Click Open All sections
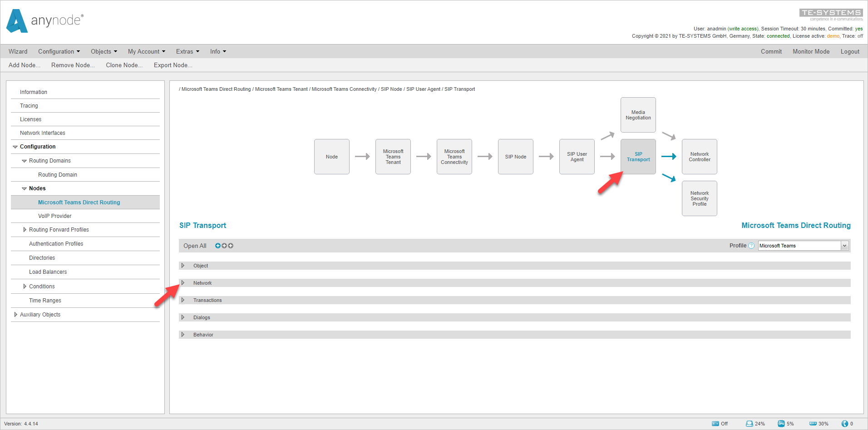The height and width of the screenshot is (430, 868). [x=195, y=246]
